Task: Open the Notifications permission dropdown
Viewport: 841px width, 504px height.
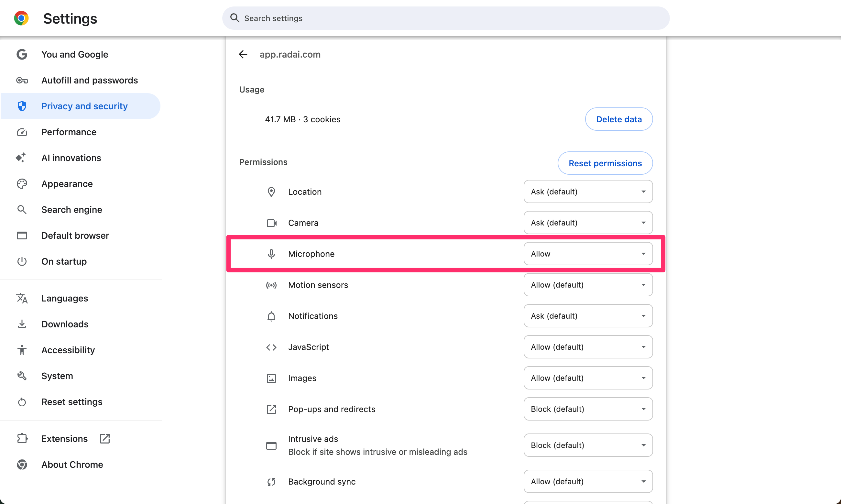Action: pos(588,316)
